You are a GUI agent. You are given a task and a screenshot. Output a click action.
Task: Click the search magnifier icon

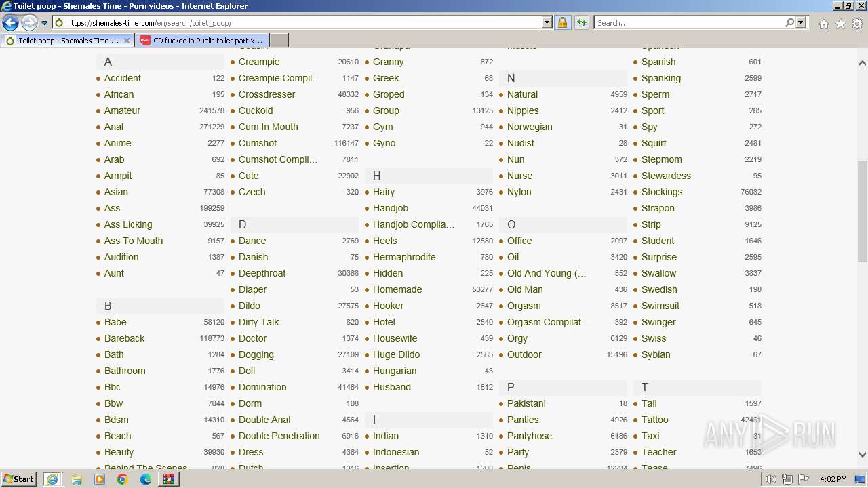pos(789,23)
